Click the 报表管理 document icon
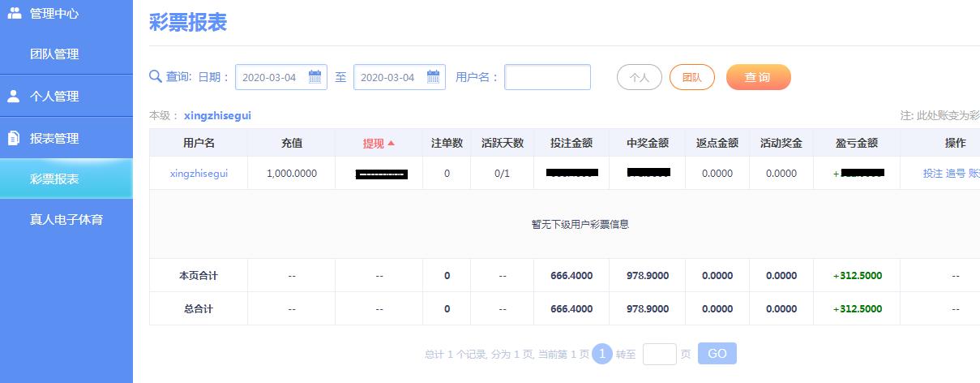 pos(14,138)
